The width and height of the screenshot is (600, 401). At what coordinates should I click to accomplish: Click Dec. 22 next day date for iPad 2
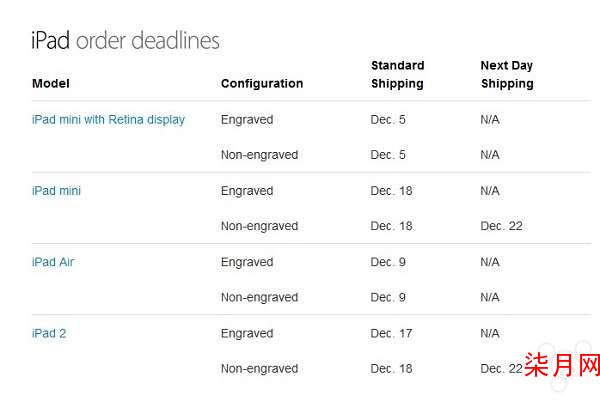(x=501, y=368)
